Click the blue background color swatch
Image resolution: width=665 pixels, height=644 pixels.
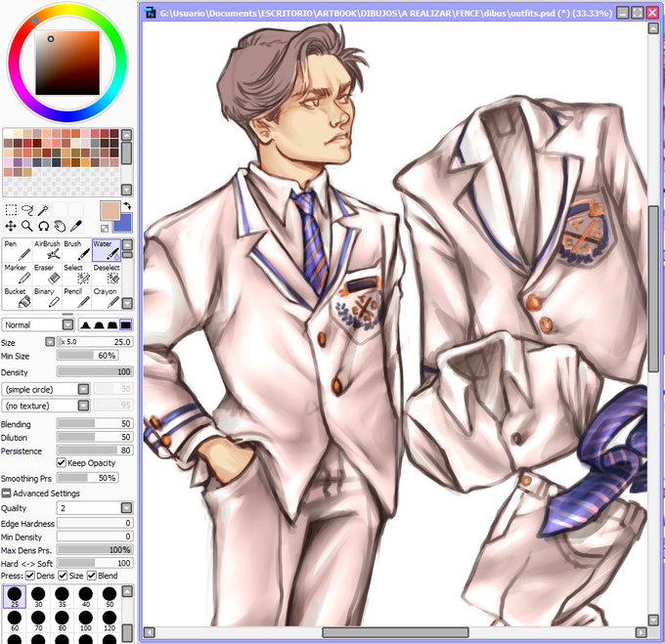[x=125, y=225]
